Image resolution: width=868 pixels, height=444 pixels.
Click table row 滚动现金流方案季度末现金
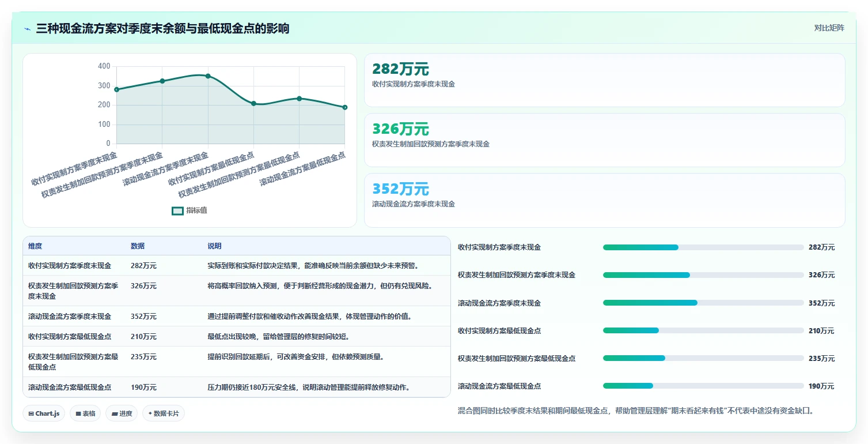tap(237, 317)
